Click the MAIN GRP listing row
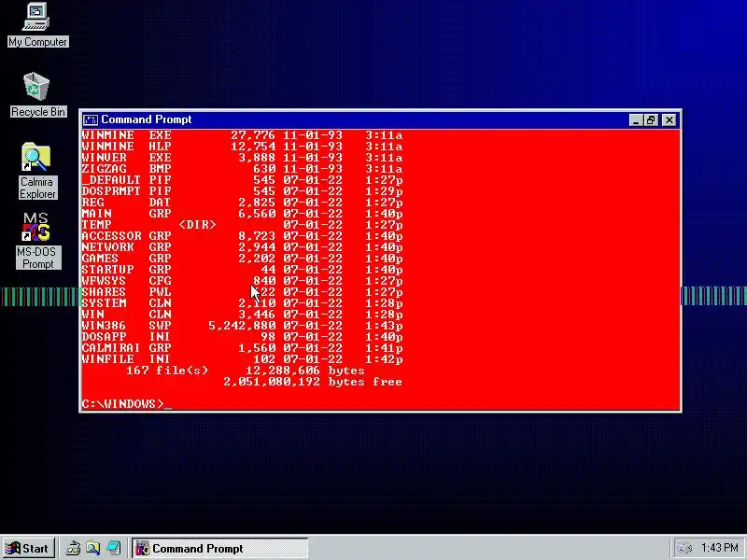Screen dimensions: 747x560 point(242,214)
